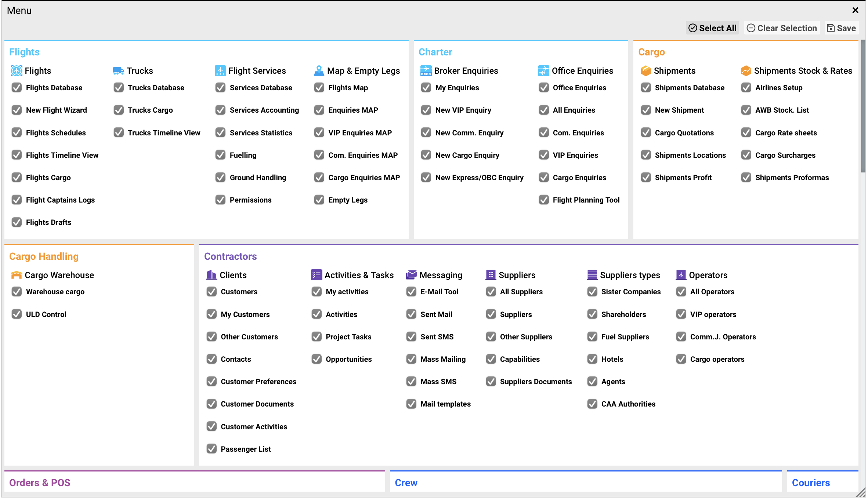Uncheck the Flights Database checkbox
The image size is (868, 499).
point(17,88)
